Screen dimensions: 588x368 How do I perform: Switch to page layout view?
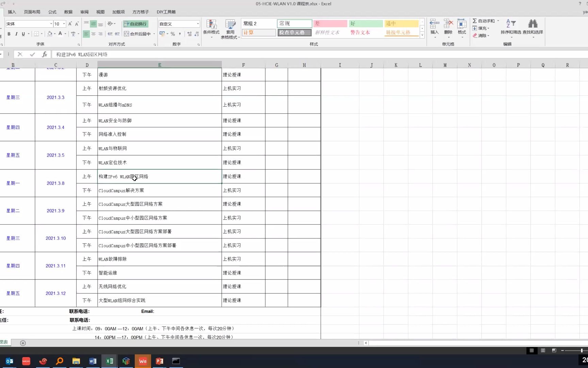point(543,350)
